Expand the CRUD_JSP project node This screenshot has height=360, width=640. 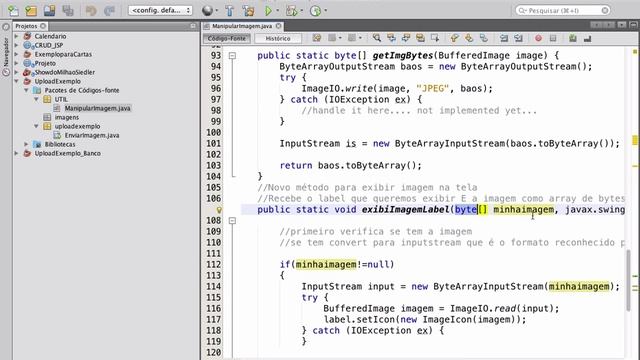(x=17, y=45)
